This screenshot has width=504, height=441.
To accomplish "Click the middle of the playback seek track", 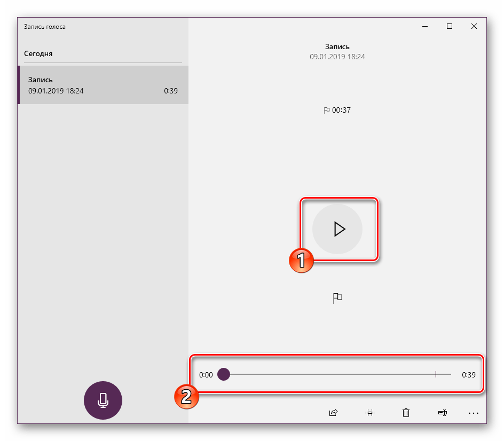I will click(337, 375).
